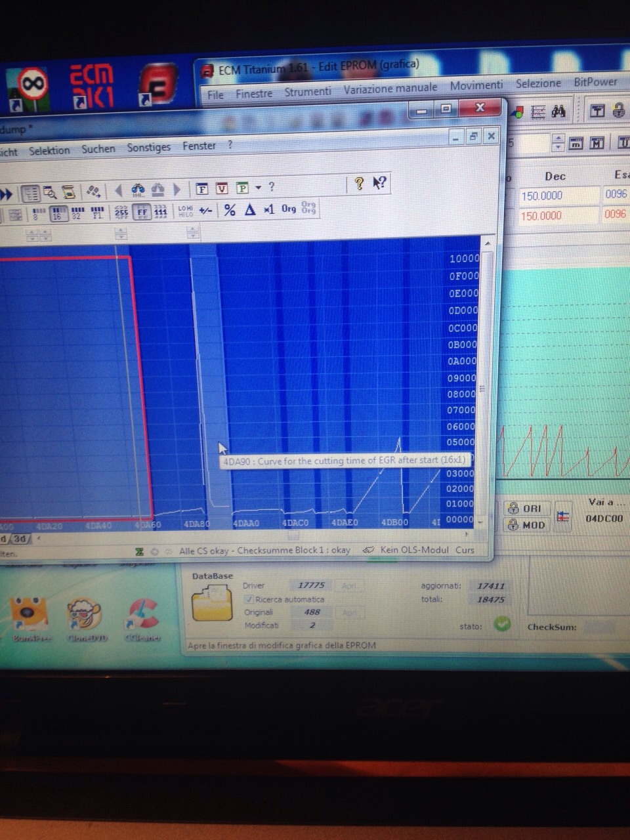Click the totali value 18475

[x=490, y=599]
